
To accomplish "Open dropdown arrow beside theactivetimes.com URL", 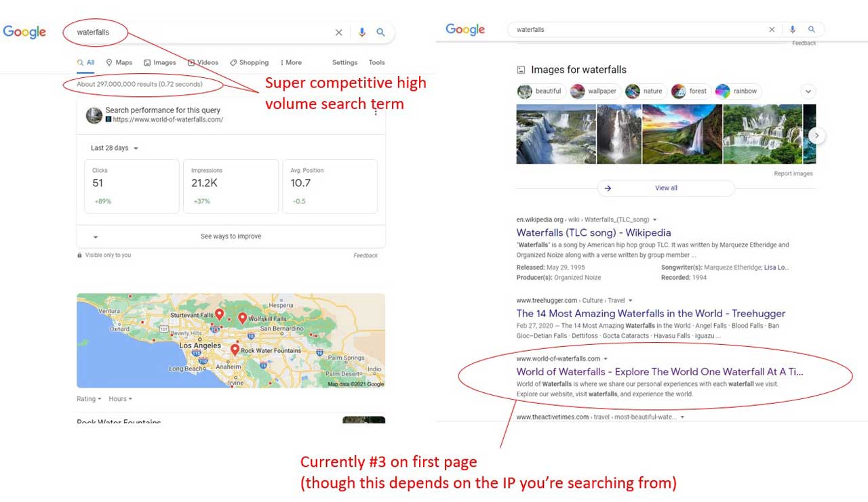I will (682, 417).
